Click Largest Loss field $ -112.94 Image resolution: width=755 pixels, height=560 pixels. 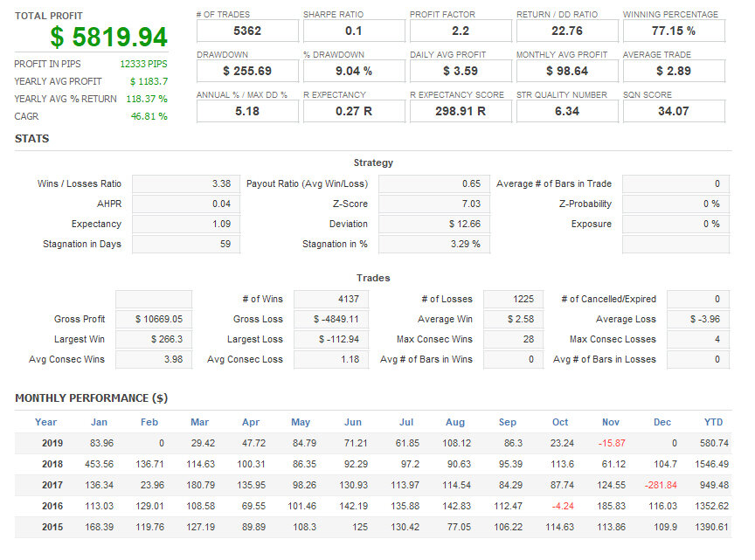331,340
